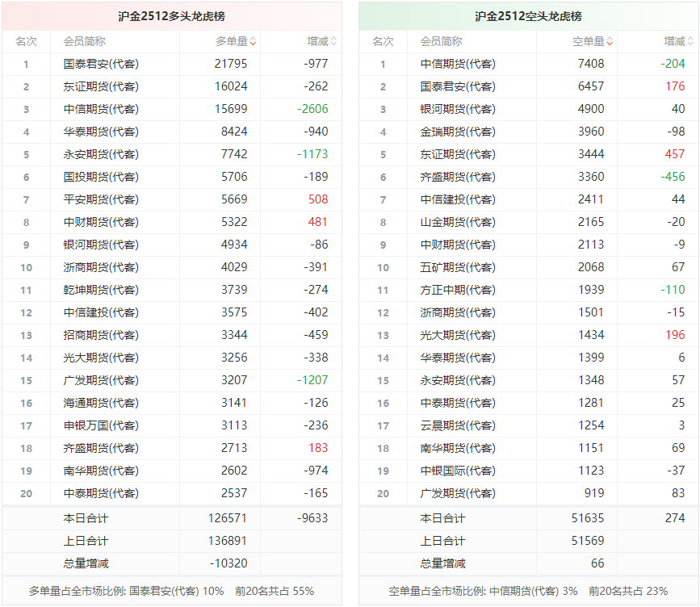Select 东证期货(代客) in long table rank 2

101,86
